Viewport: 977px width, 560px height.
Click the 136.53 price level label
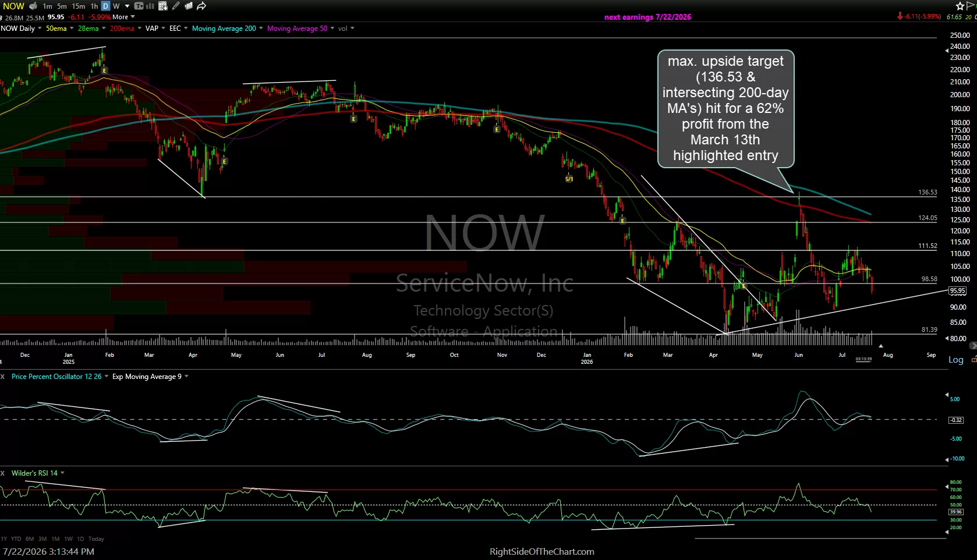pyautogui.click(x=928, y=192)
